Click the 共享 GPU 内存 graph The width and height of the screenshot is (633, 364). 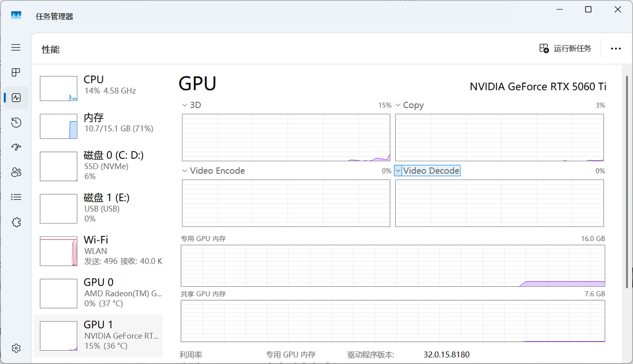pyautogui.click(x=393, y=321)
